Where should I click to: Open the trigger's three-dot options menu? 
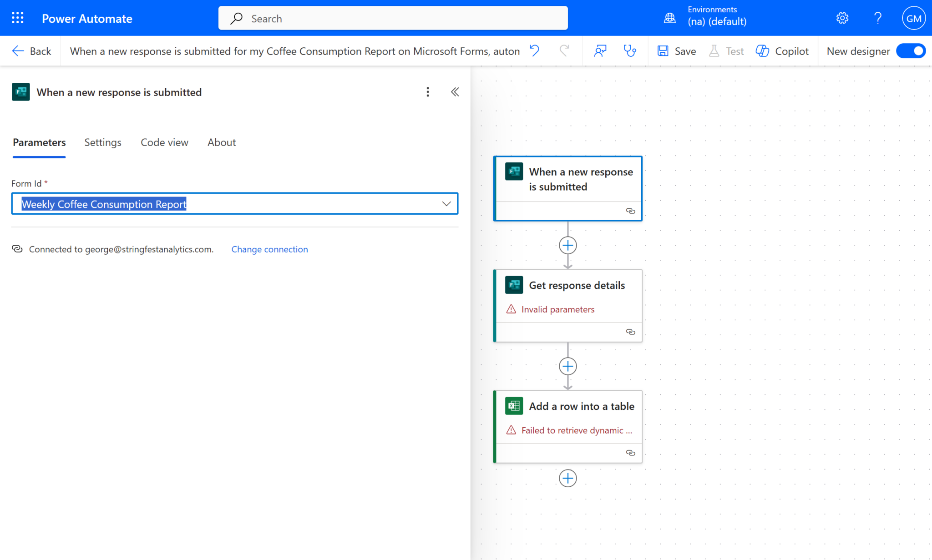[428, 92]
